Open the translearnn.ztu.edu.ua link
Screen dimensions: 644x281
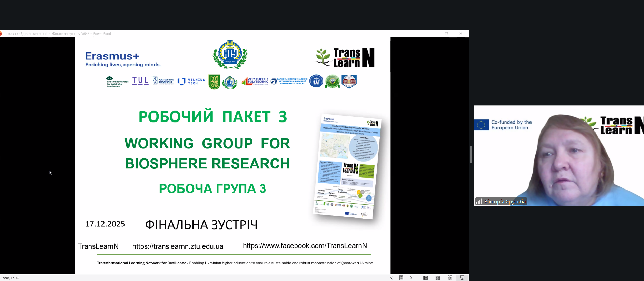178,246
